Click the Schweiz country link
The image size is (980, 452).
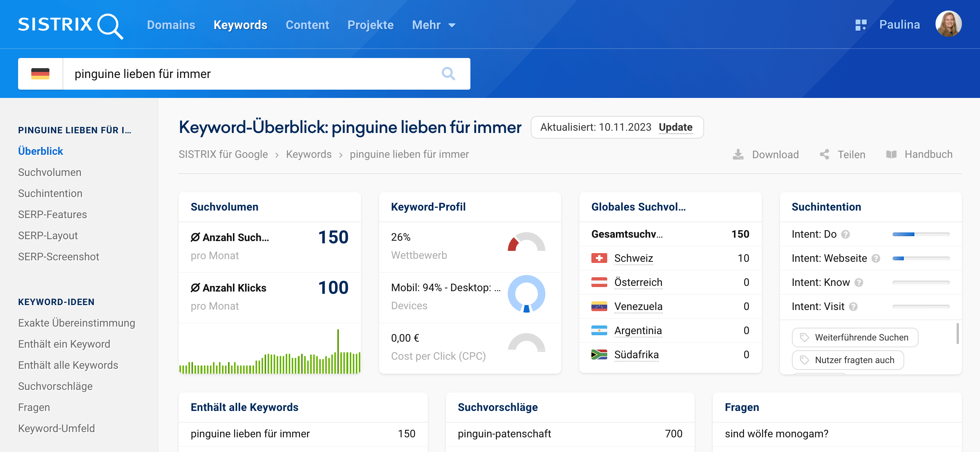pyautogui.click(x=634, y=258)
